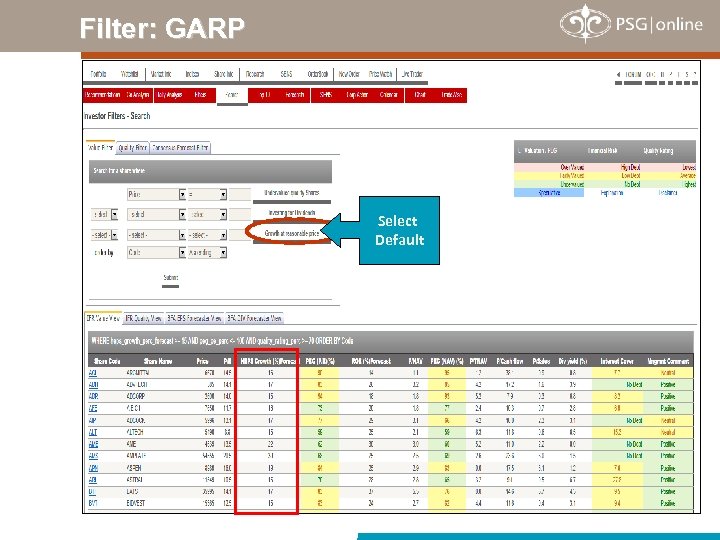Switch to the Value Filter tab

[100, 148]
